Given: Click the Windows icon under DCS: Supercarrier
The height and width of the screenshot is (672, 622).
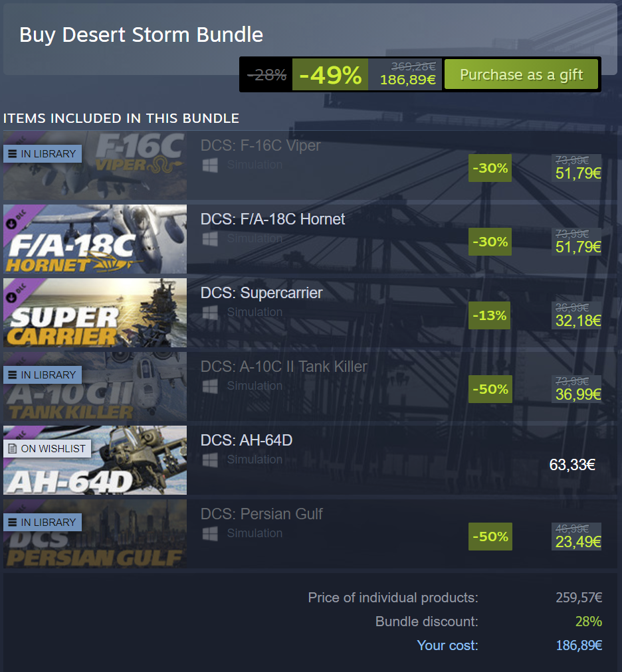Looking at the screenshot, I should pos(210,313).
